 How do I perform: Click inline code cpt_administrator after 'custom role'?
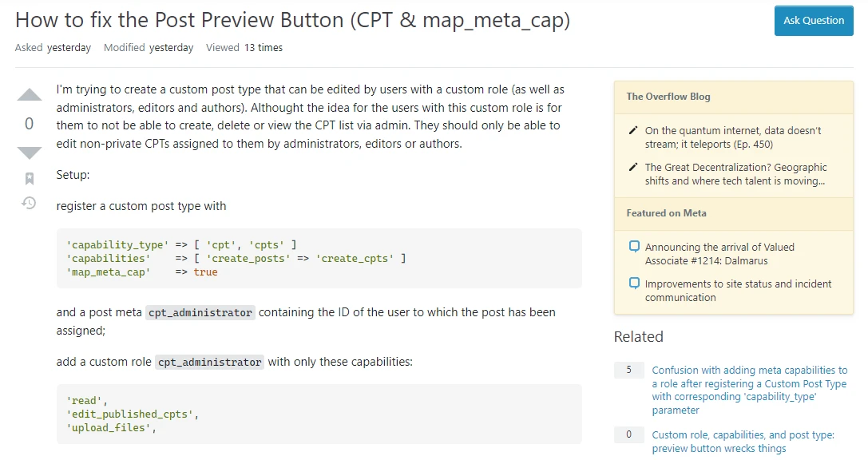pos(209,362)
